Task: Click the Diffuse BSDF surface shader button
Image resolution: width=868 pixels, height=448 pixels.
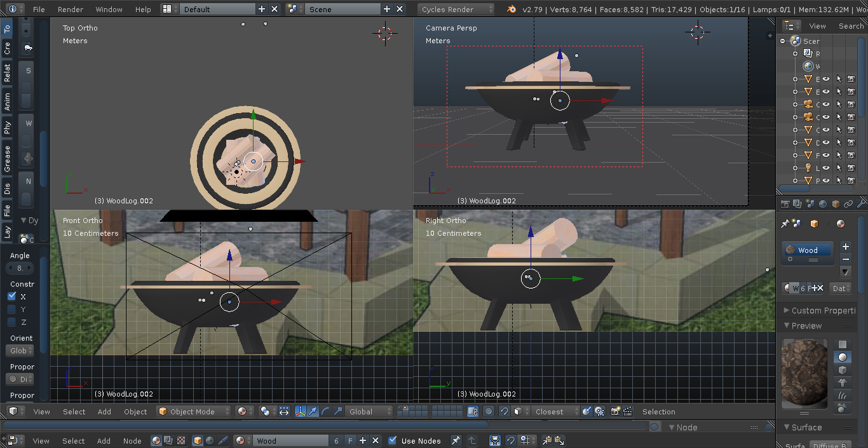Action: point(831,445)
